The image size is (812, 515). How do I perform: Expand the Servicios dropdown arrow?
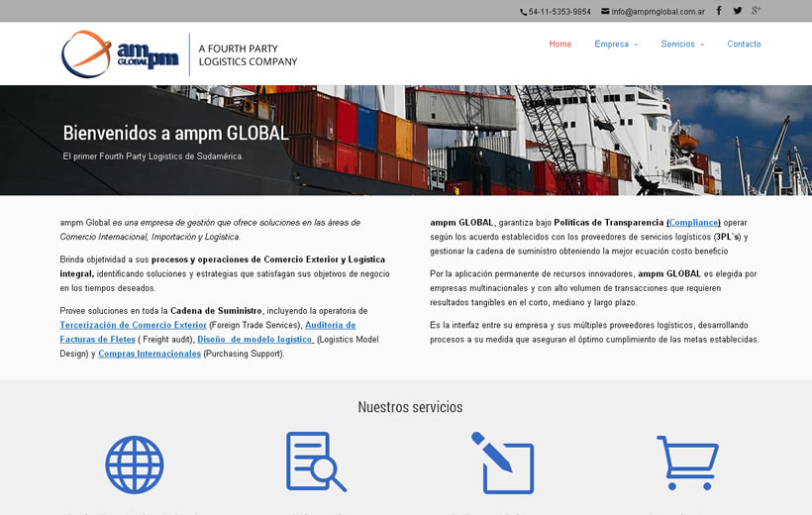702,45
